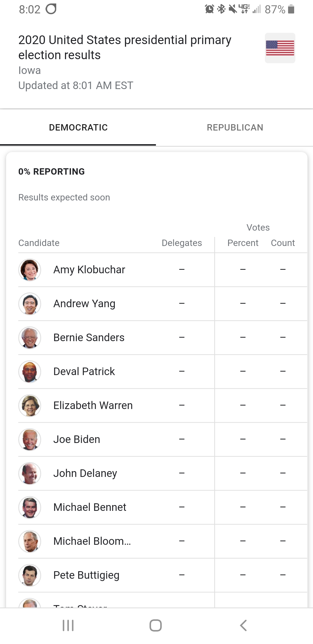Screen dimensions: 313x644
Task: Tap Bernie Sanders' portrait icon
Action: click(30, 337)
